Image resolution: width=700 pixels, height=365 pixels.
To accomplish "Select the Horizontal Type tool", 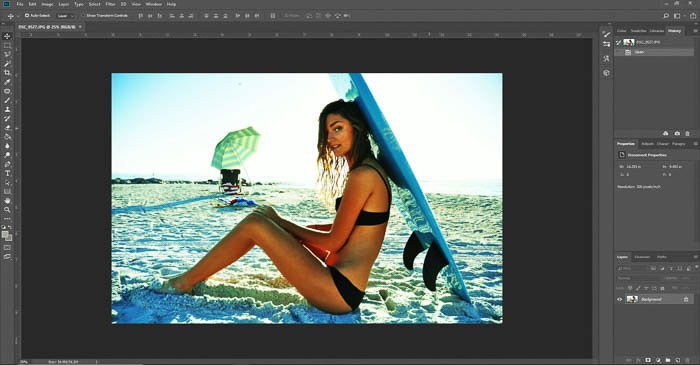I will 7,174.
